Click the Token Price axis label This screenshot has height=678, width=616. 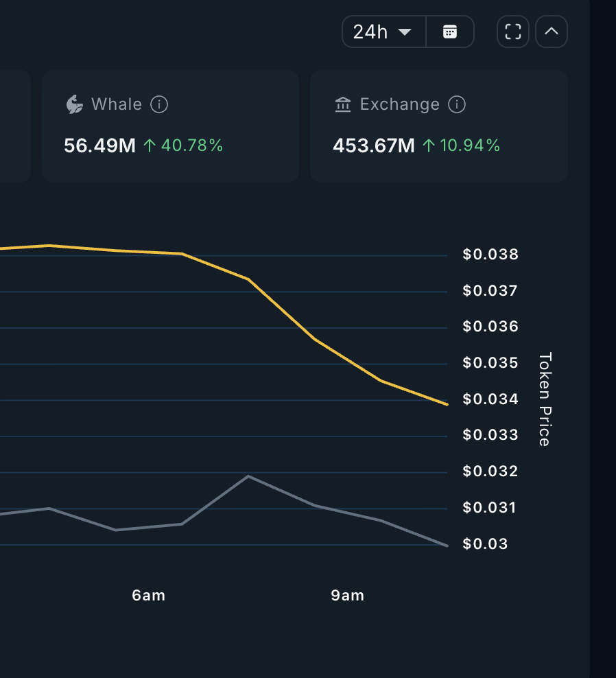click(544, 399)
